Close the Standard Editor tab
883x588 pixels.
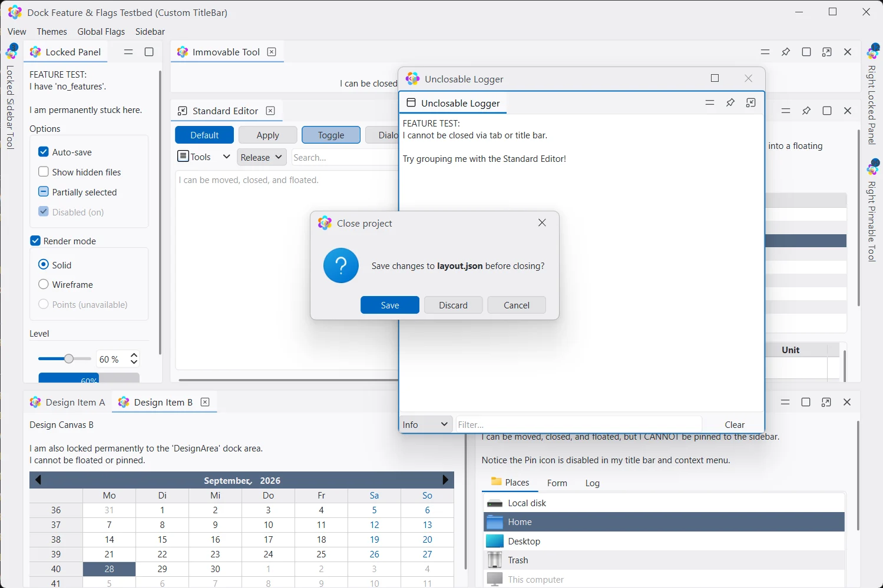pos(270,111)
